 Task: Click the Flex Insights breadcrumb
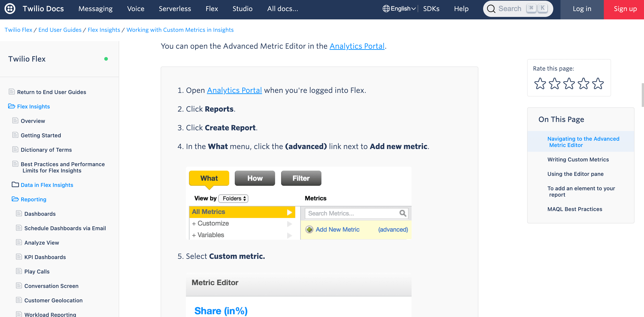click(x=104, y=30)
